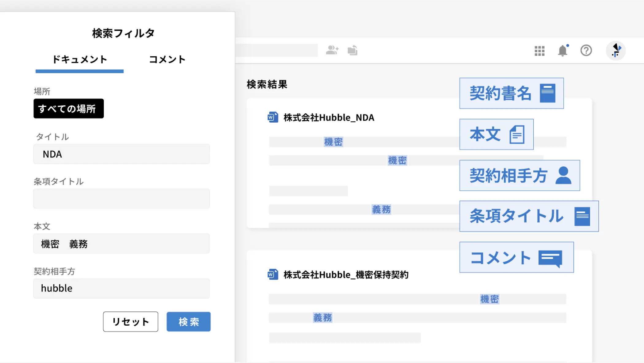Focus the empty 条項タイトル field

pos(121,199)
